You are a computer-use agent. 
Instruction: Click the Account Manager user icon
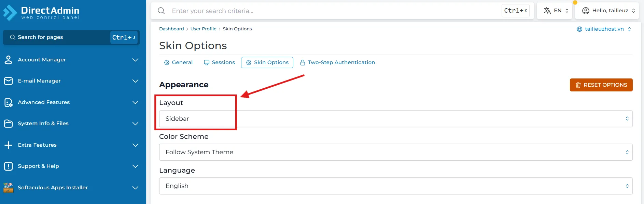pyautogui.click(x=9, y=60)
